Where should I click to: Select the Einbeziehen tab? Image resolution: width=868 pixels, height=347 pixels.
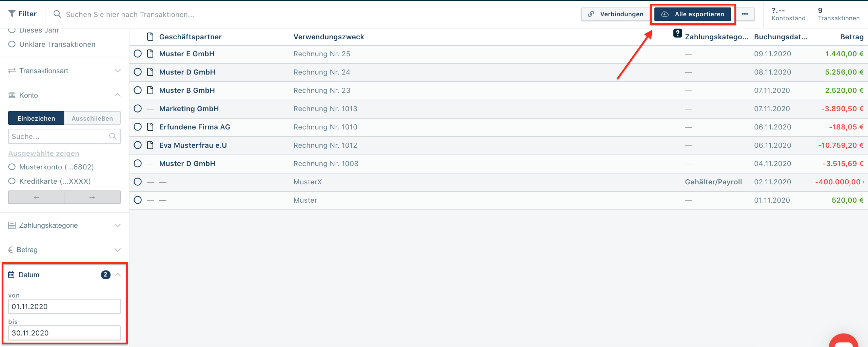(x=36, y=118)
